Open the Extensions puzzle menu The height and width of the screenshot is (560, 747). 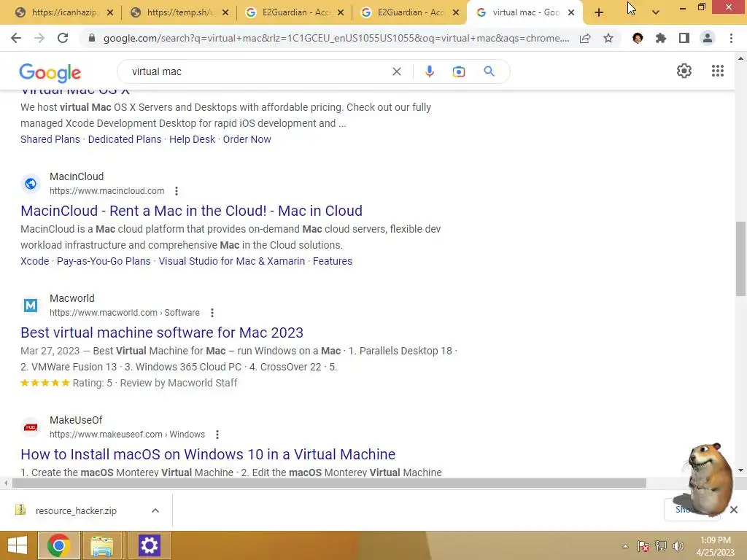661,38
